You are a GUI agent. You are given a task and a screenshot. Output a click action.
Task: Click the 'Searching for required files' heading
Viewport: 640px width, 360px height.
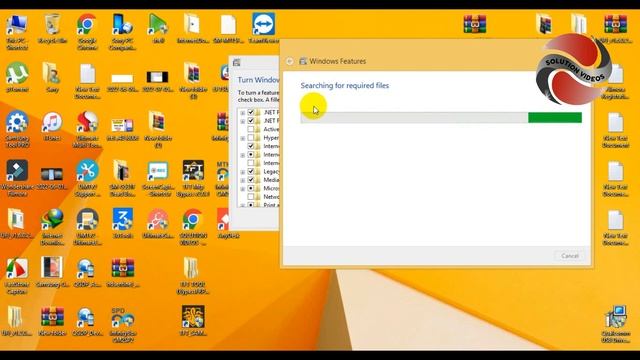(344, 86)
